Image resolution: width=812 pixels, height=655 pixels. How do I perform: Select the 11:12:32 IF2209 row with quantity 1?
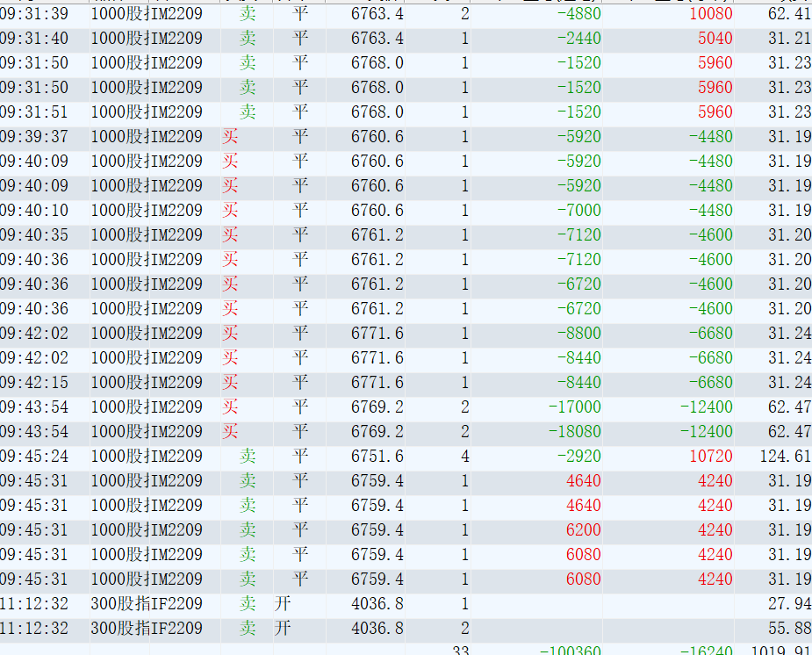coord(406,604)
